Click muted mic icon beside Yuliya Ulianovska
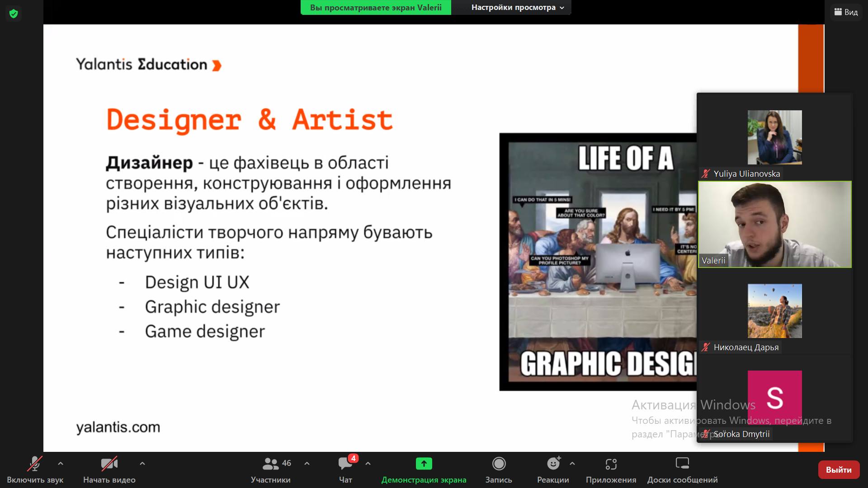The height and width of the screenshot is (488, 868). [x=706, y=174]
